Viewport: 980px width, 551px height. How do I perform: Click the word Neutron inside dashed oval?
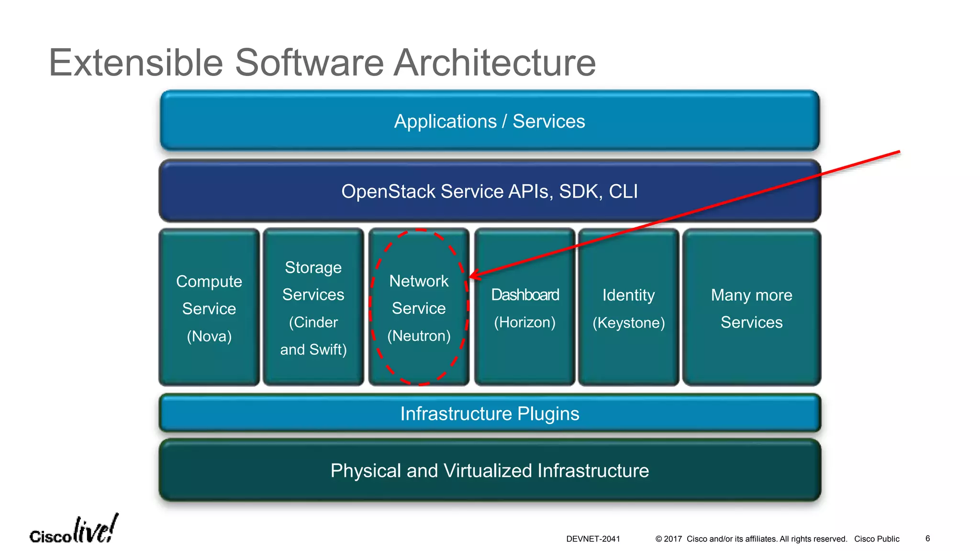coord(419,336)
